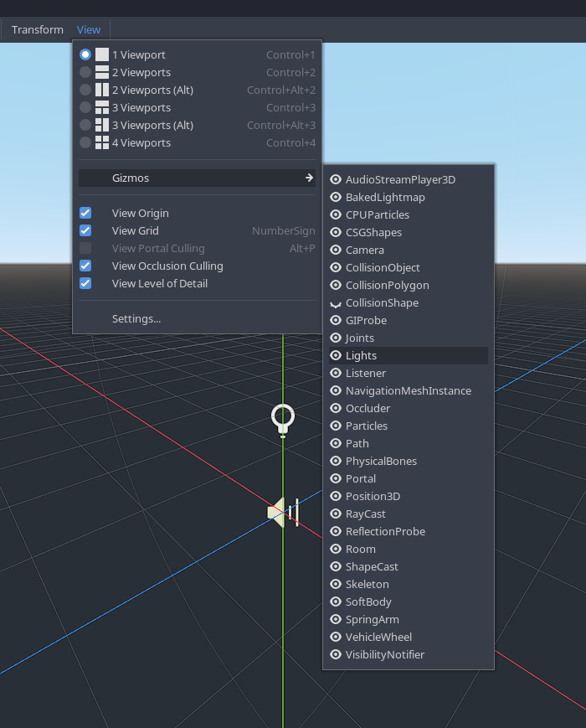Click the disabled View Portal Culling checkbox
Viewport: 586px width, 728px height.
pos(85,249)
